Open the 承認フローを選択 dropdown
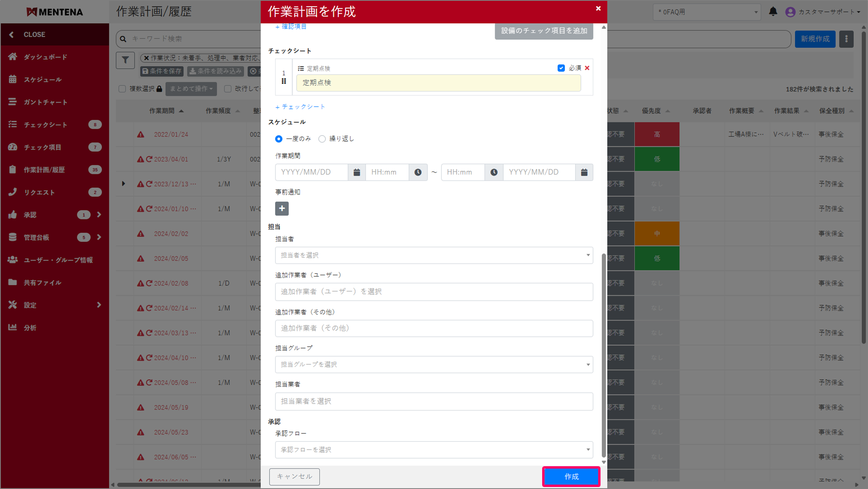Viewport: 868px width, 489px height. pos(434,450)
